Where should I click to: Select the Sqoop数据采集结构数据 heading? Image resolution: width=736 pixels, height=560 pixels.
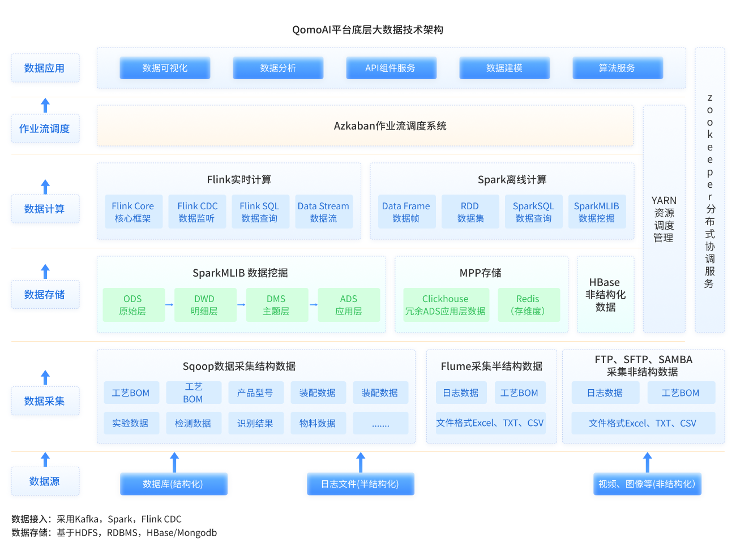239,366
